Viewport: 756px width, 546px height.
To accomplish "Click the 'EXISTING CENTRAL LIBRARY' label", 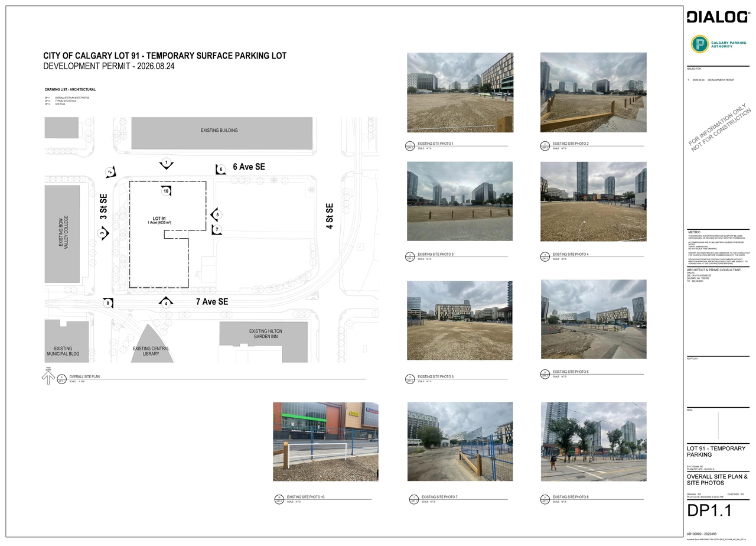I will click(x=151, y=351).
